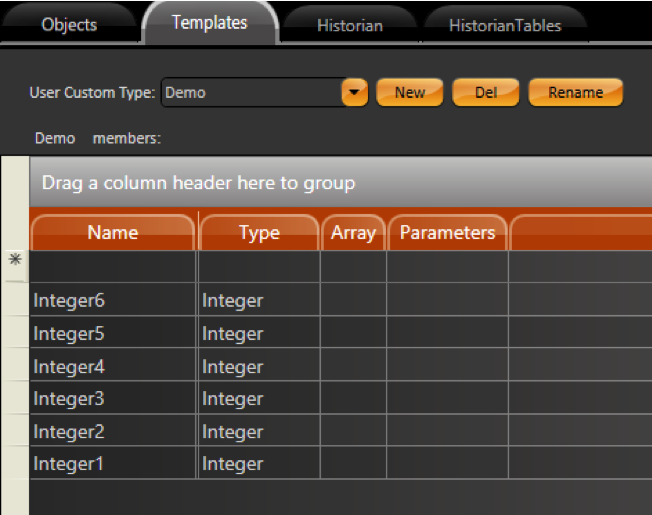Screen dimensions: 652x515
Task: Click the Rename button
Action: (575, 93)
